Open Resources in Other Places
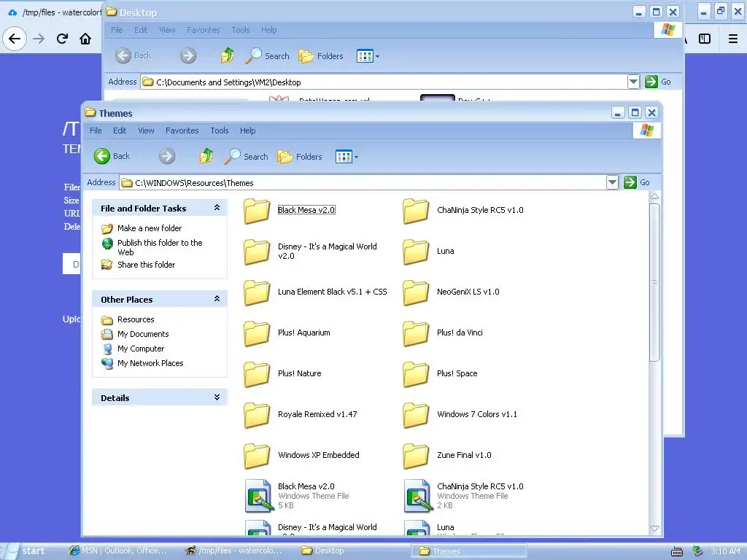Screen dimensions: 747x560 click(x=135, y=319)
